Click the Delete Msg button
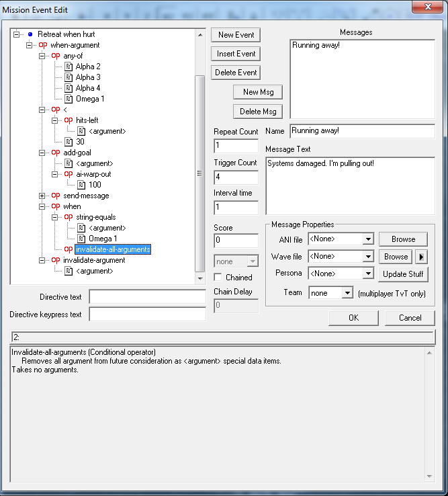 point(258,111)
